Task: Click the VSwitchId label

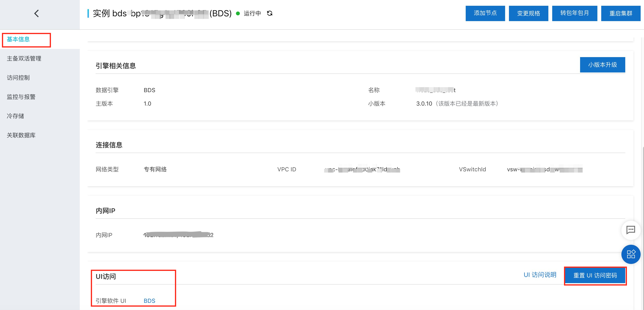Action: pyautogui.click(x=472, y=169)
